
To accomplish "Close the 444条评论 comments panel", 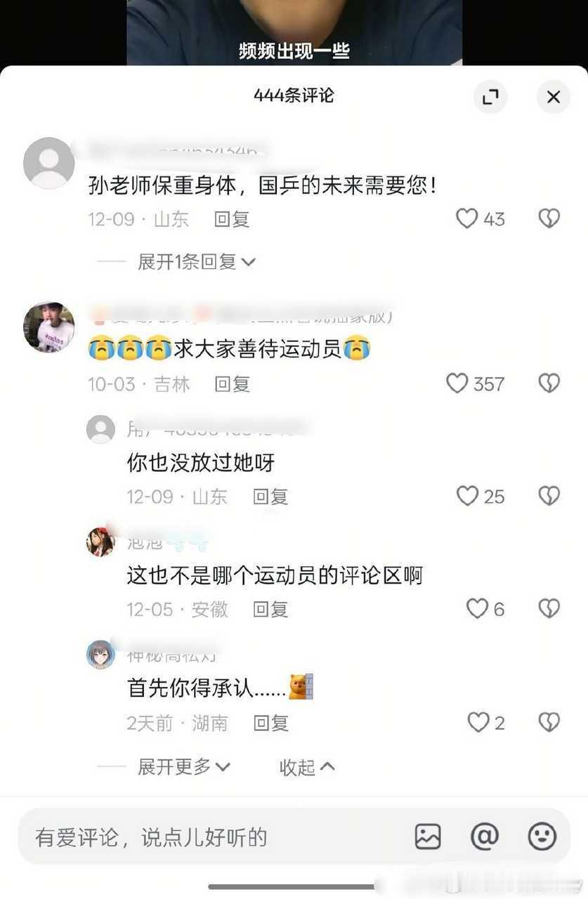I will [554, 97].
